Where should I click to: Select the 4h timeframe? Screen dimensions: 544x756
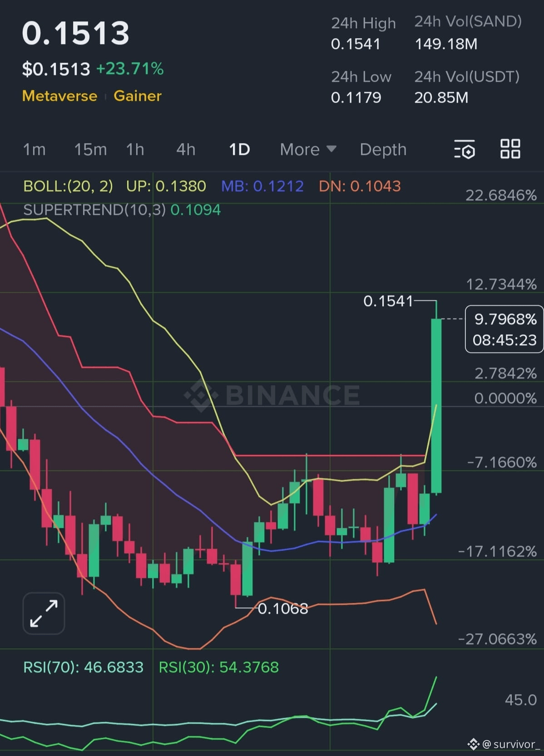click(186, 149)
